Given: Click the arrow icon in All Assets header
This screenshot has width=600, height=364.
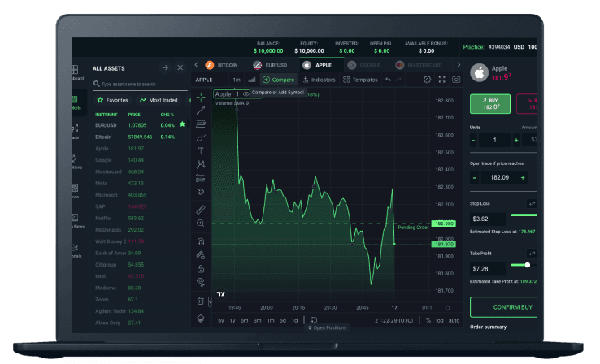Looking at the screenshot, I should point(165,67).
